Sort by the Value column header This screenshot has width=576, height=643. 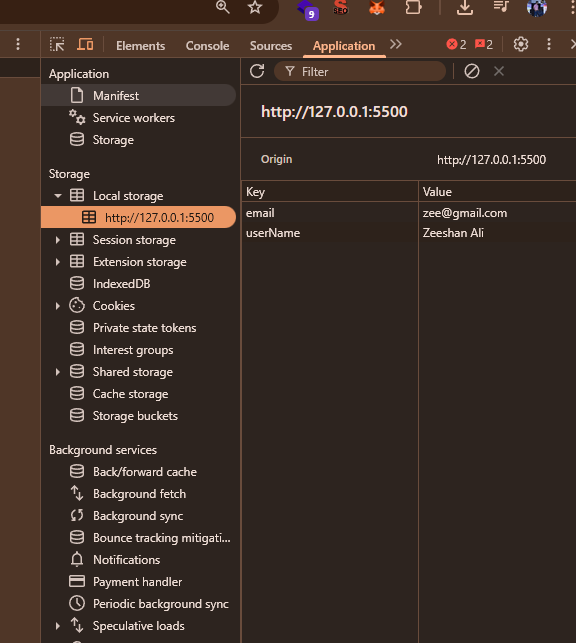point(497,192)
